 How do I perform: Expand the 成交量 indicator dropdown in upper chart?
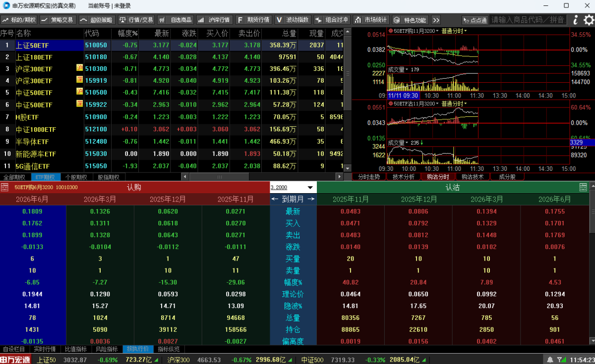(399, 69)
